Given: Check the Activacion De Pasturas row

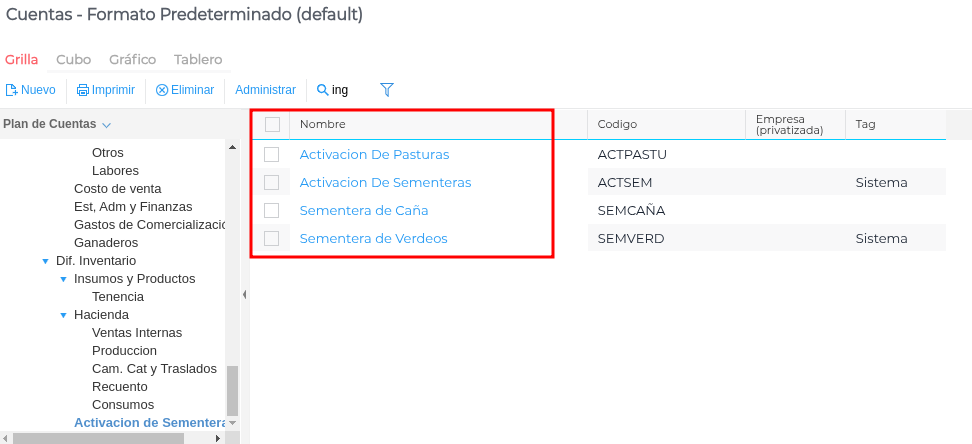Looking at the screenshot, I should click(272, 155).
